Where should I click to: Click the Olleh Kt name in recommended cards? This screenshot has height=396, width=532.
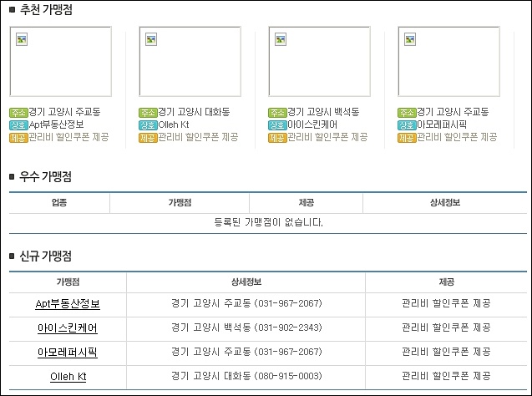click(x=174, y=124)
